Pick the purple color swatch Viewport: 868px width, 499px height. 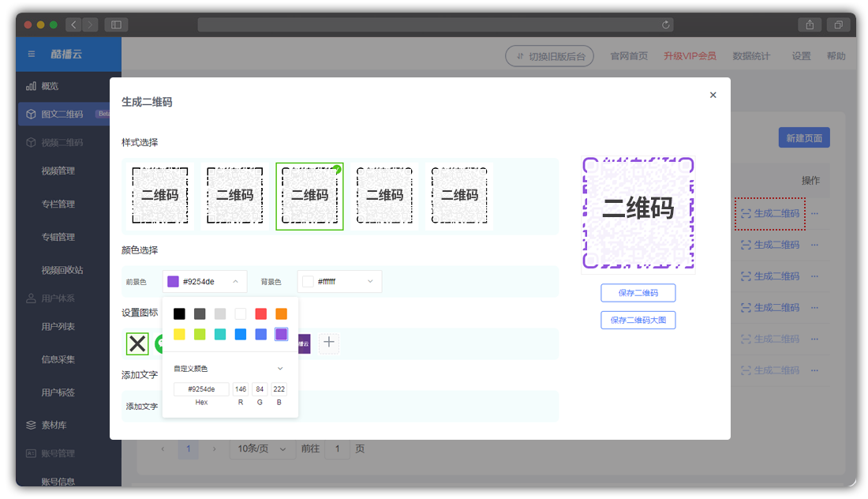(x=281, y=334)
